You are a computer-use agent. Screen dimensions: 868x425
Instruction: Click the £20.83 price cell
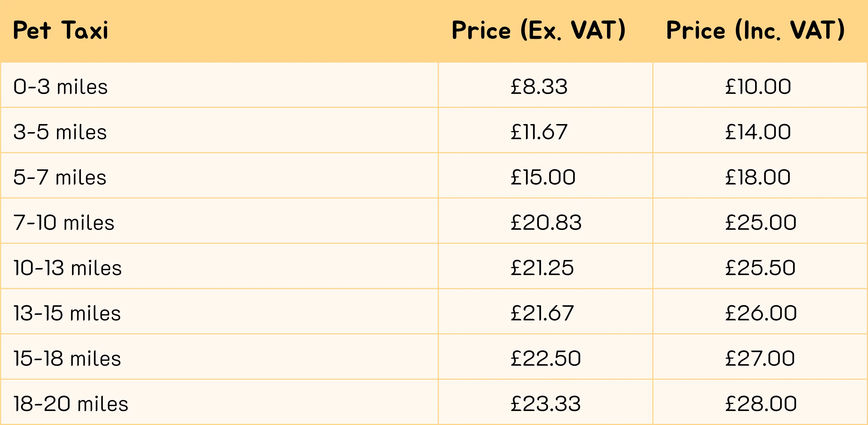tap(546, 222)
